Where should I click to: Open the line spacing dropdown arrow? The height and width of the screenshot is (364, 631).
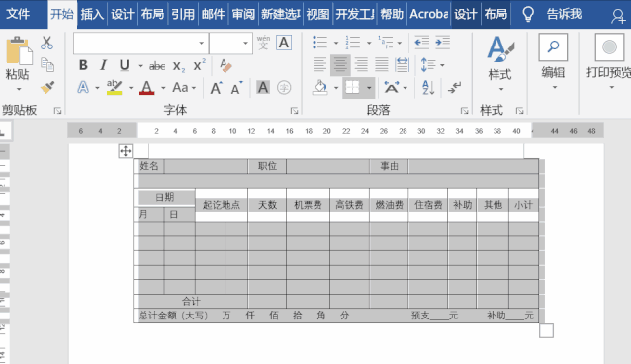(x=442, y=65)
